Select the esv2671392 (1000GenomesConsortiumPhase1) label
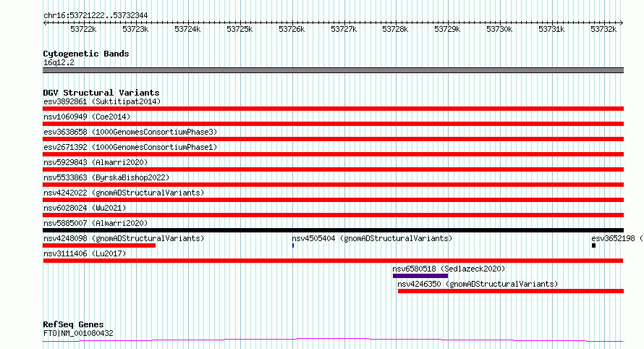Image resolution: width=644 pixels, height=349 pixels. [x=130, y=147]
